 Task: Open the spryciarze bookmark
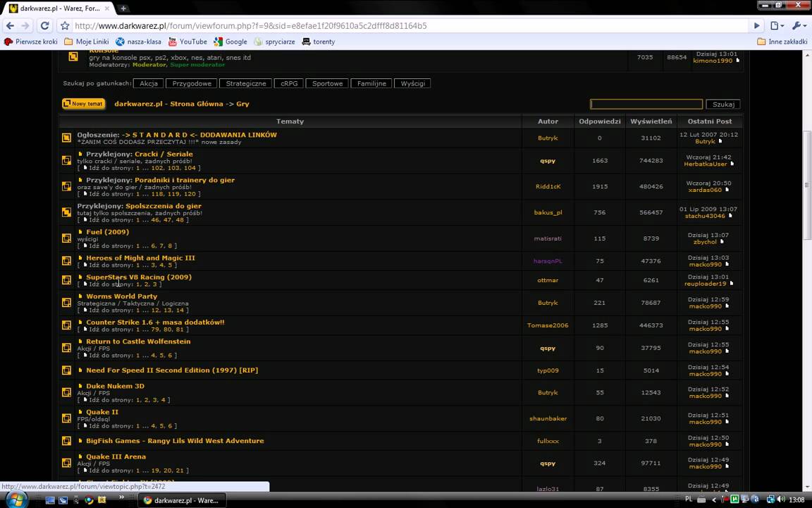pos(274,42)
